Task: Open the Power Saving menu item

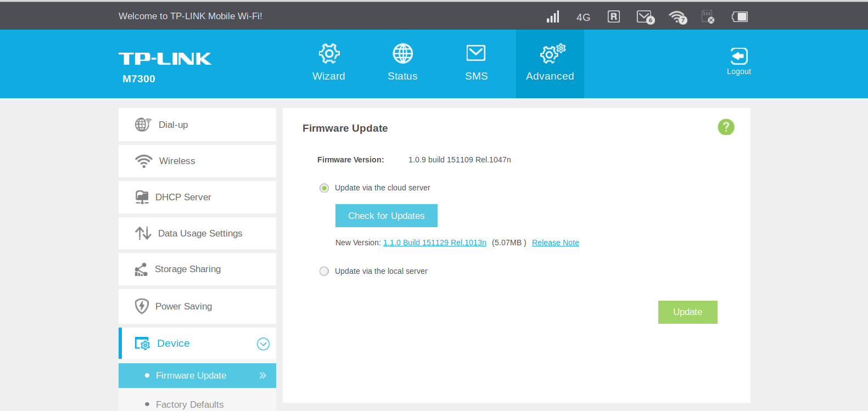Action: (x=197, y=306)
